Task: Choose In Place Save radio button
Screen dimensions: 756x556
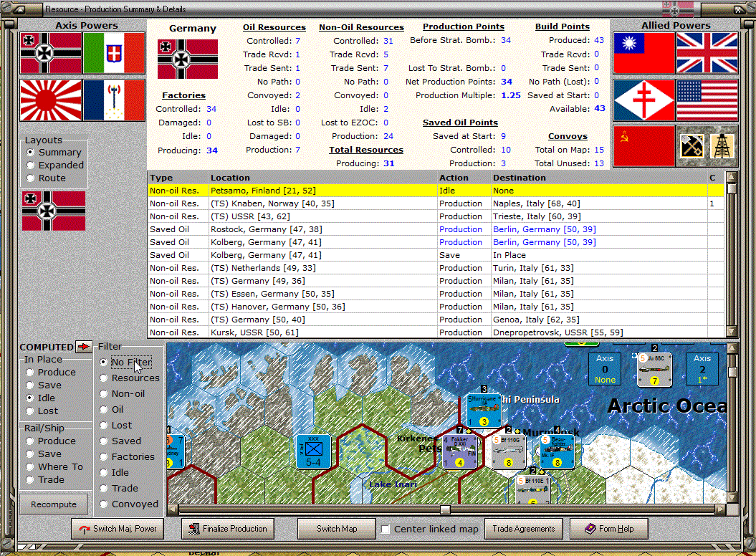Action: pyautogui.click(x=44, y=385)
